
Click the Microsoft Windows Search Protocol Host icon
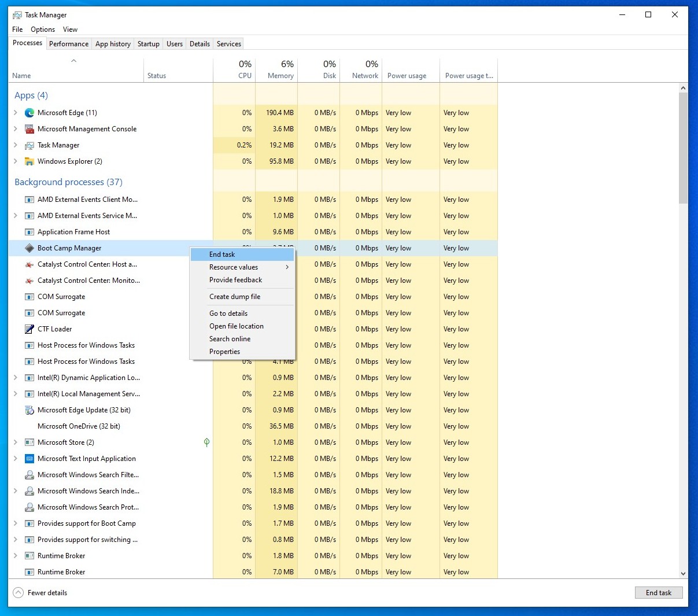tap(29, 507)
